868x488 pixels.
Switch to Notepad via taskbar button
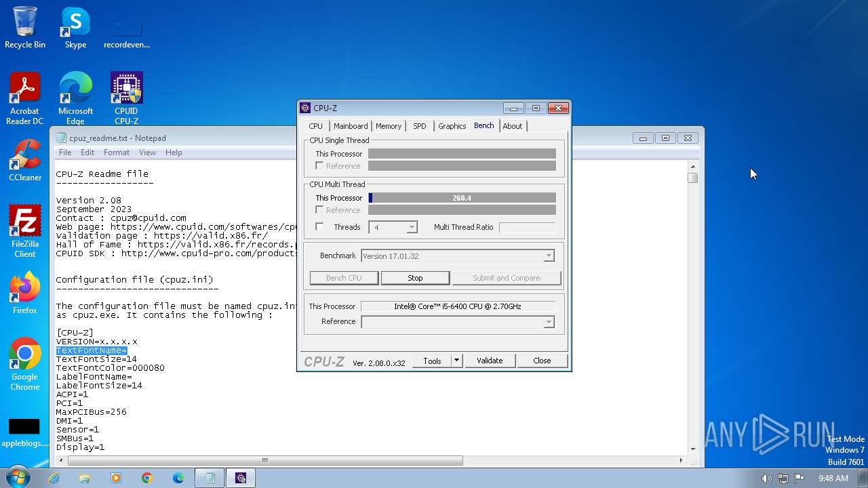[x=210, y=478]
